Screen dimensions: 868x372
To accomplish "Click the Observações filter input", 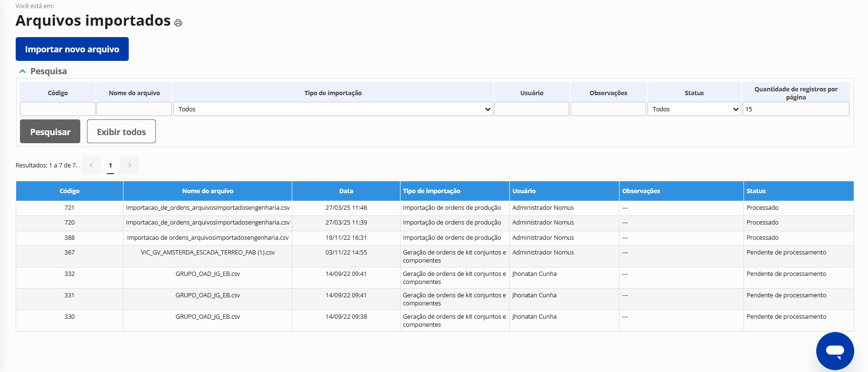I will (x=608, y=109).
